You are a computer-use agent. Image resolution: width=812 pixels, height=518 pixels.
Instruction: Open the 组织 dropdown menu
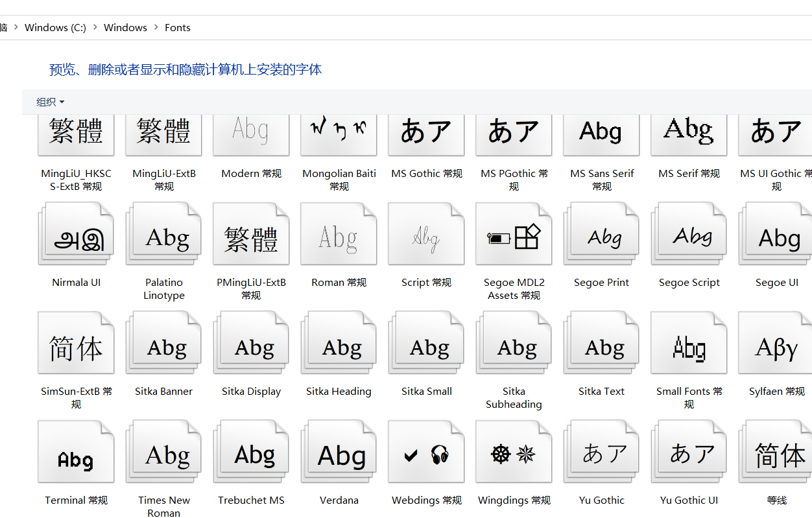[51, 102]
